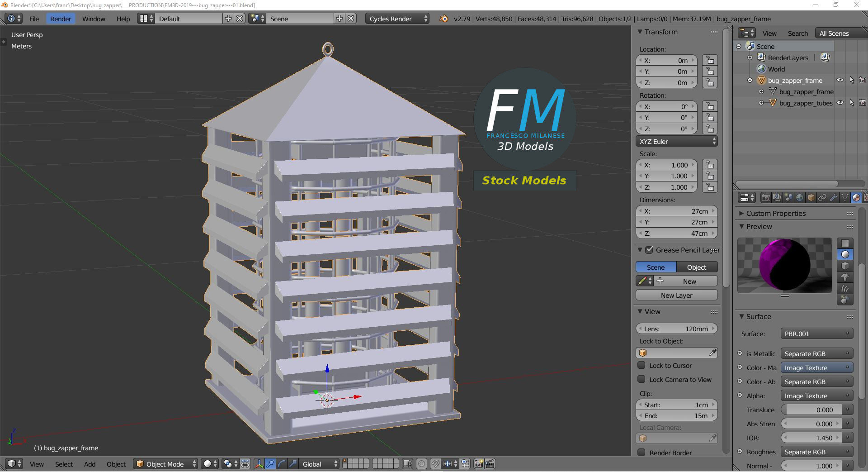
Task: Open World properties tab globe icon
Action: 800,198
